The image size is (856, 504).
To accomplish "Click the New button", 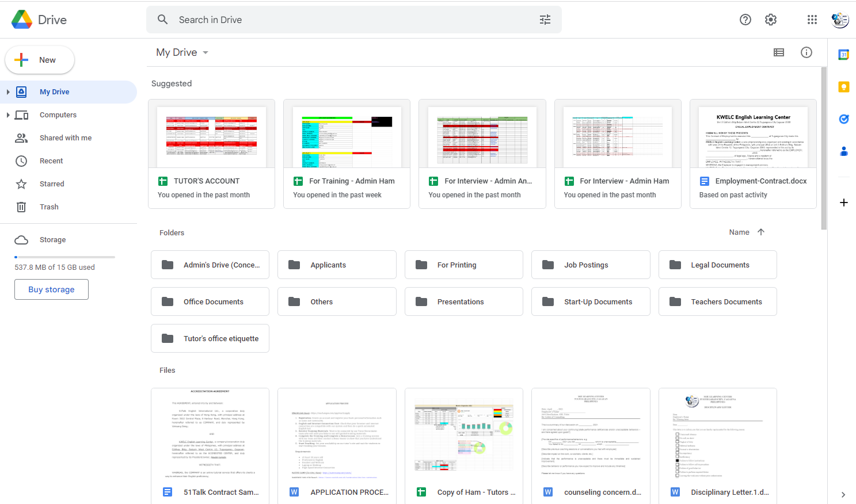I will pyautogui.click(x=40, y=60).
